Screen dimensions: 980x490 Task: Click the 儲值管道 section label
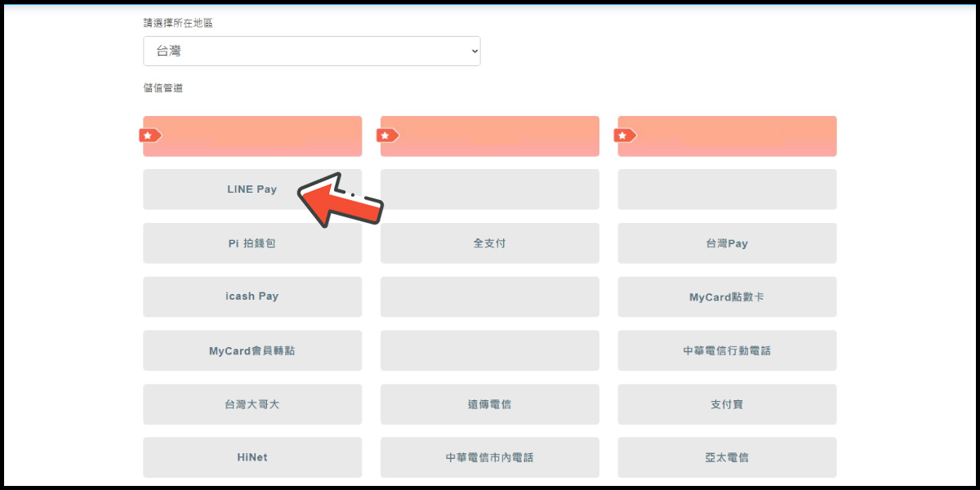[163, 87]
